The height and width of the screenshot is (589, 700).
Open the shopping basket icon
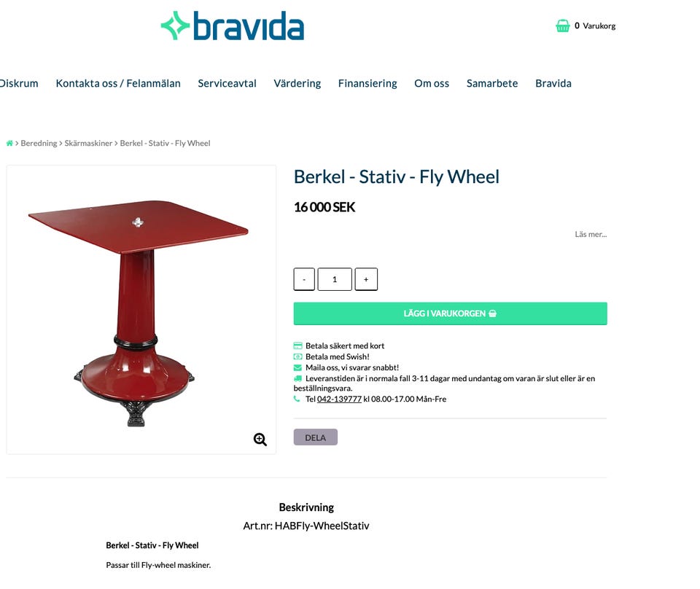click(562, 26)
